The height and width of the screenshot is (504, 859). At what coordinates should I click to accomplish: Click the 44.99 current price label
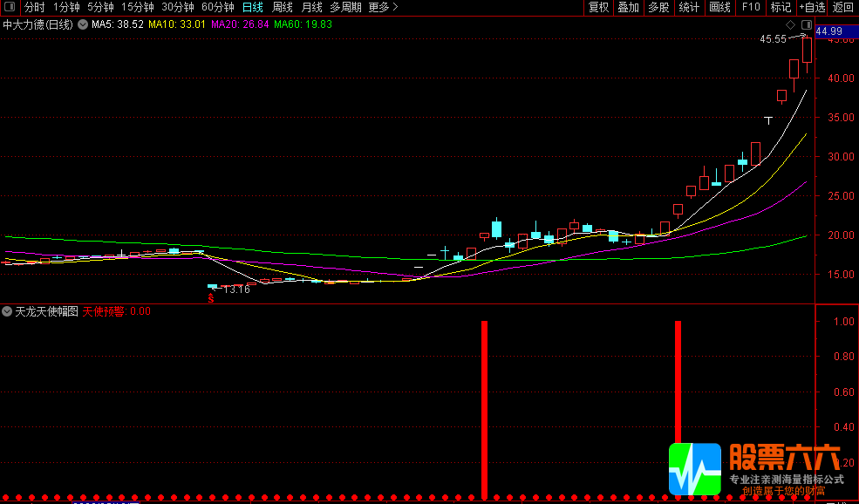tap(828, 31)
